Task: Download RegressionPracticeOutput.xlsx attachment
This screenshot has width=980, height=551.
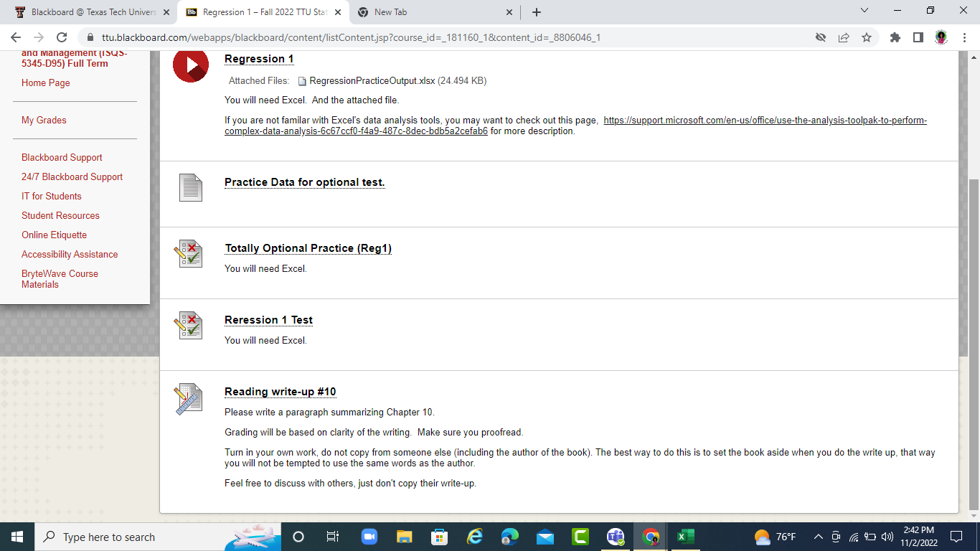Action: 372,81
